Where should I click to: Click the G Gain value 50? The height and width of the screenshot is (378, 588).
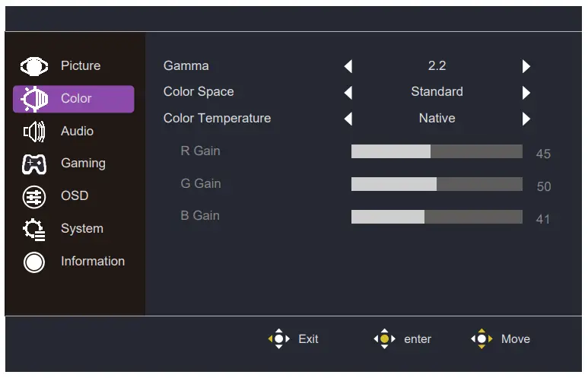[544, 187]
